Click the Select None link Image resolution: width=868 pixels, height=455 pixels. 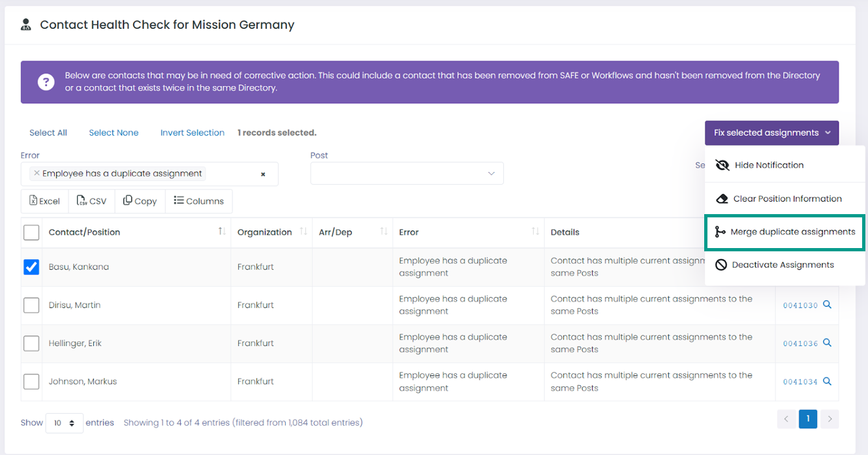pyautogui.click(x=114, y=133)
